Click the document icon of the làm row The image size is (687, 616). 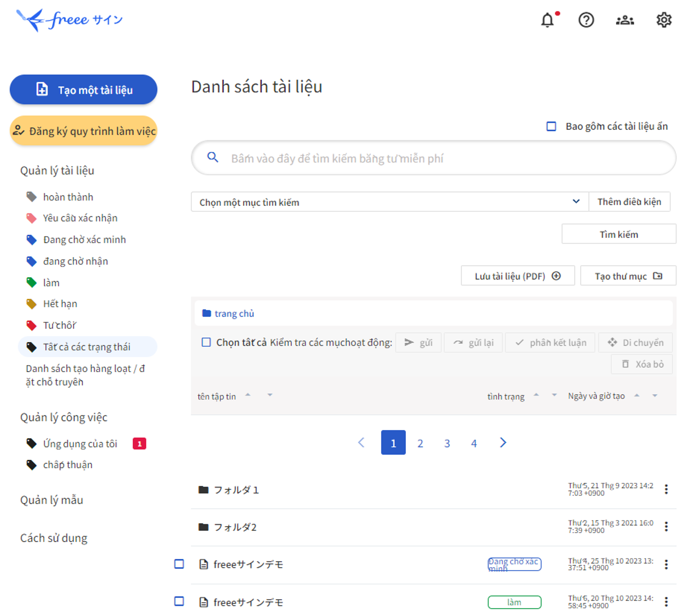[203, 602]
